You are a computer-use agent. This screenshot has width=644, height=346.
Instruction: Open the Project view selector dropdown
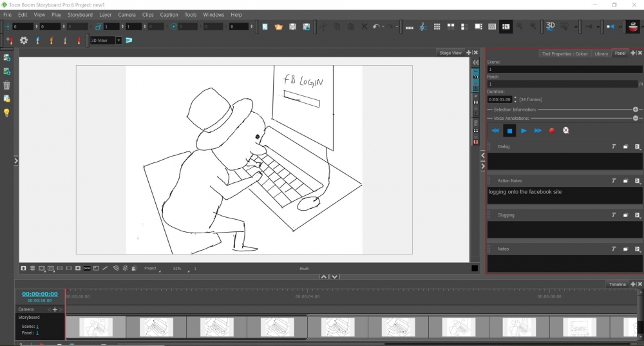pos(152,268)
